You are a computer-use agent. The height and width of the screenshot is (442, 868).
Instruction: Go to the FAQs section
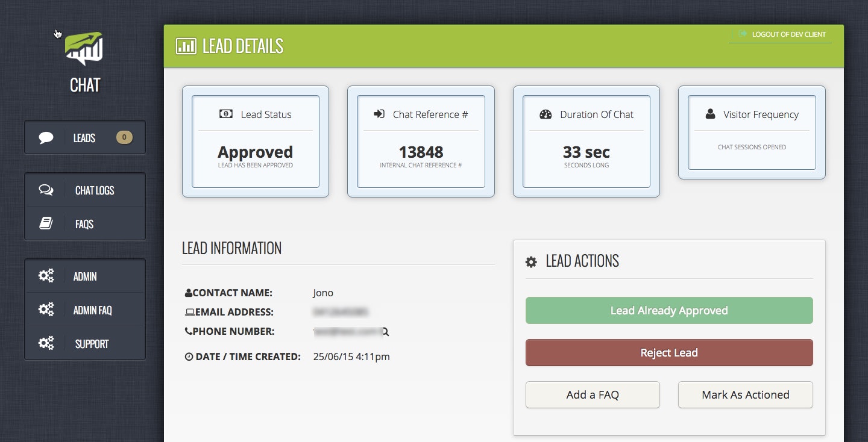pyautogui.click(x=85, y=223)
